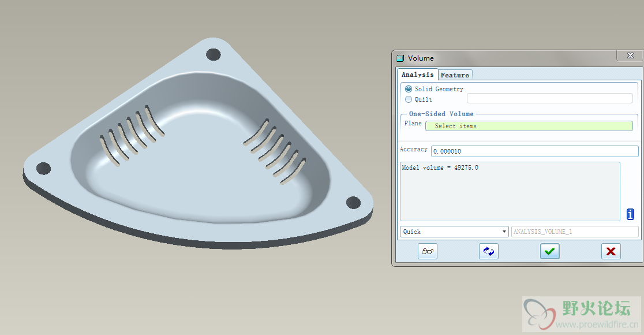Switch to the Analysis tab

[x=417, y=75]
